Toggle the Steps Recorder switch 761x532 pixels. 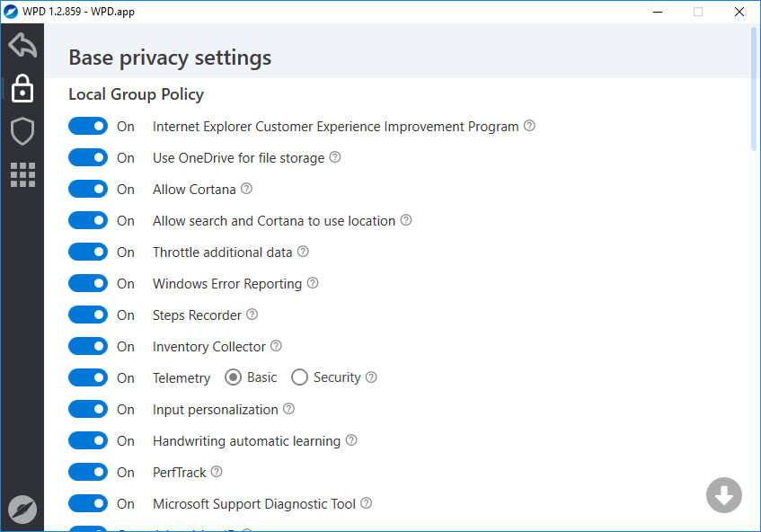pos(88,315)
